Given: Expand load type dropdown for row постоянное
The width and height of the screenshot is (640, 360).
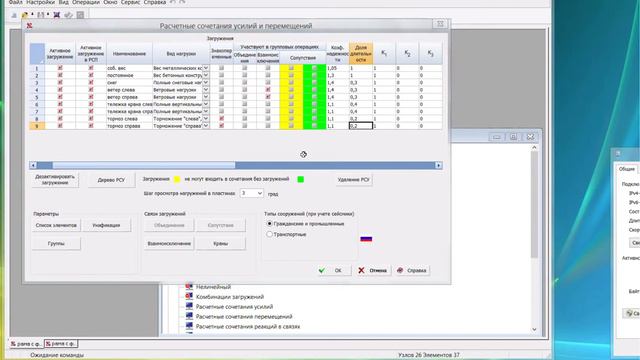Looking at the screenshot, I should [206, 76].
